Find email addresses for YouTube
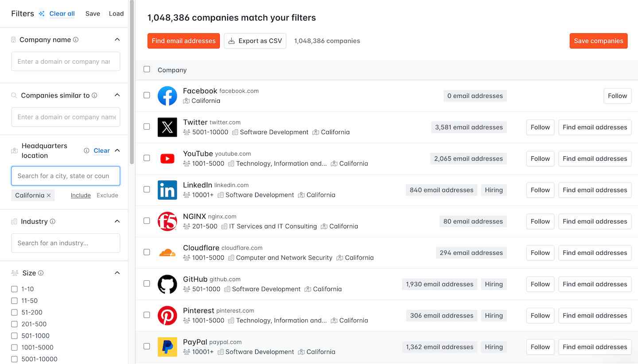 [x=595, y=159]
